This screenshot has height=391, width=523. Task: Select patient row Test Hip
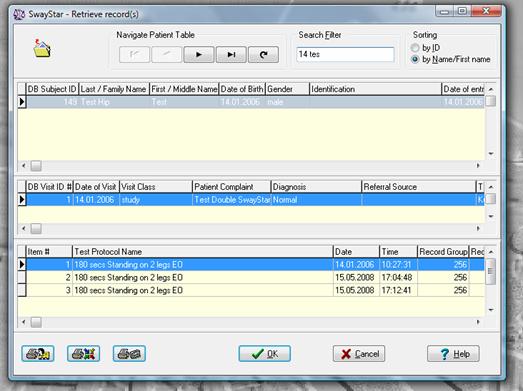(255, 102)
